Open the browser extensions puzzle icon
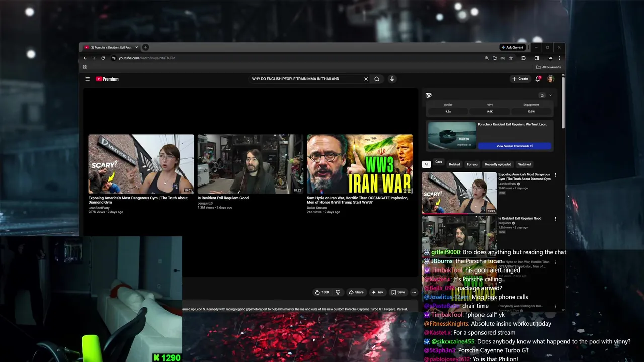This screenshot has width=644, height=362. click(523, 58)
